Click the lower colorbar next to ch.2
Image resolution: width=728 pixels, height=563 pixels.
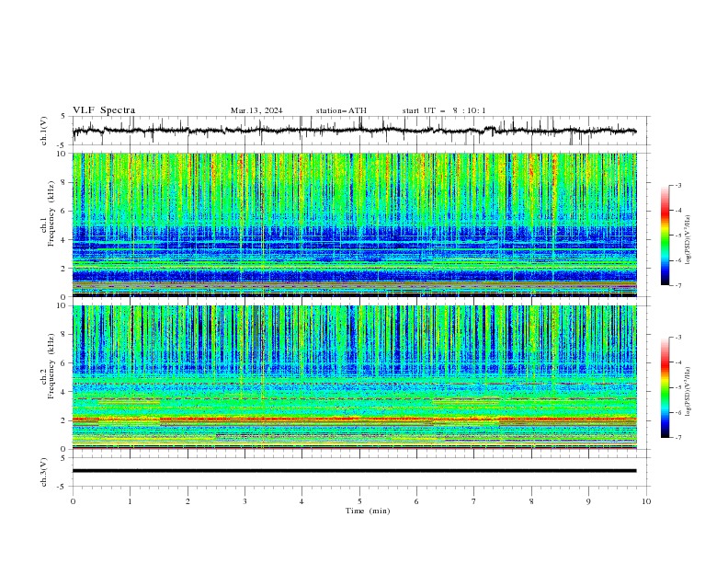(665, 387)
